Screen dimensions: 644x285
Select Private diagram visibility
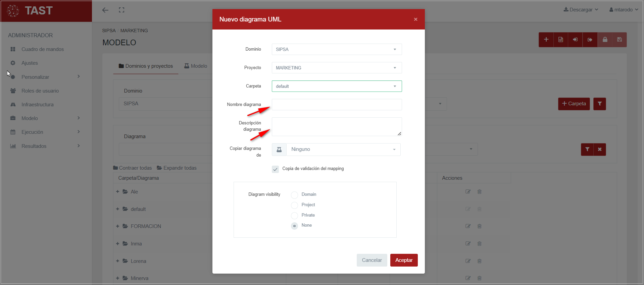click(294, 215)
